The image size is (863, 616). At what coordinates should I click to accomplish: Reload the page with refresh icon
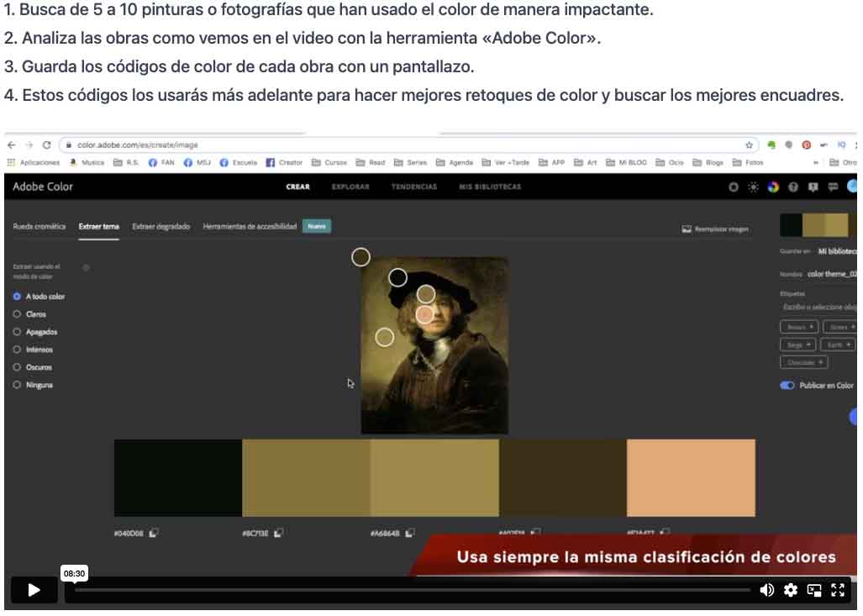[x=47, y=145]
